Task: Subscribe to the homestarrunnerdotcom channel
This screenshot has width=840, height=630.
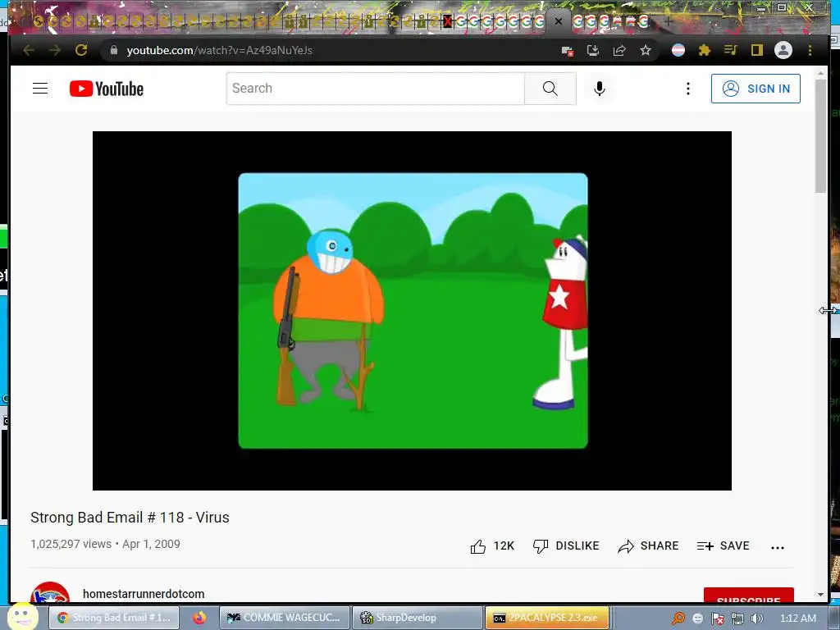Action: point(748,596)
